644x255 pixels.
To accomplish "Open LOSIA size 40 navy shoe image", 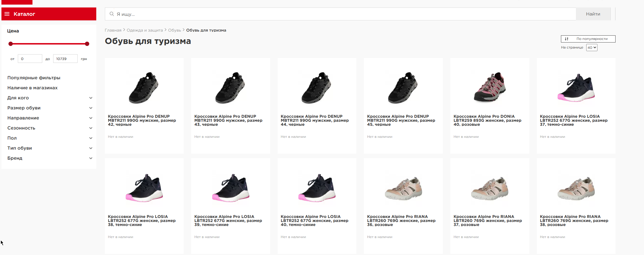I will (317, 188).
